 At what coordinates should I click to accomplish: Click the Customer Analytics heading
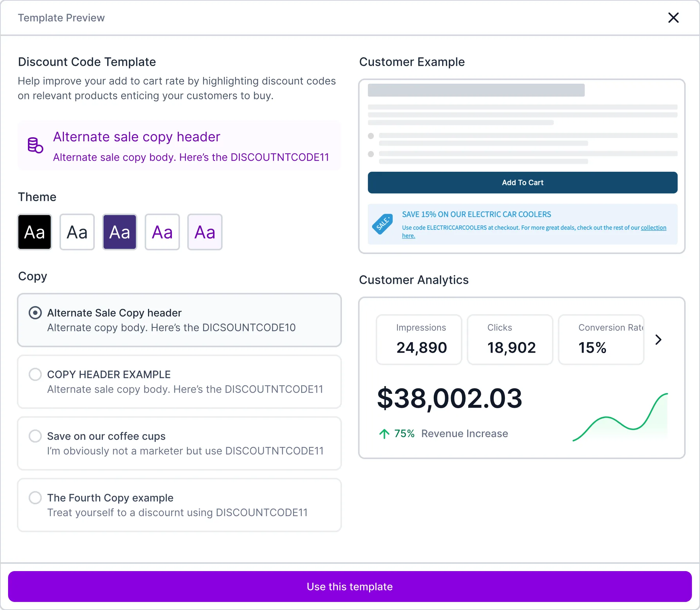[414, 280]
